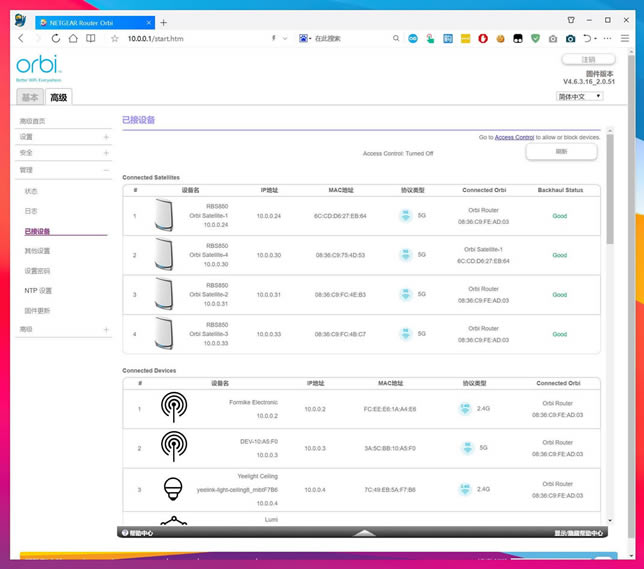Click the Yeelight Ceiling bulb icon
The image size is (644, 569).
pyautogui.click(x=173, y=488)
